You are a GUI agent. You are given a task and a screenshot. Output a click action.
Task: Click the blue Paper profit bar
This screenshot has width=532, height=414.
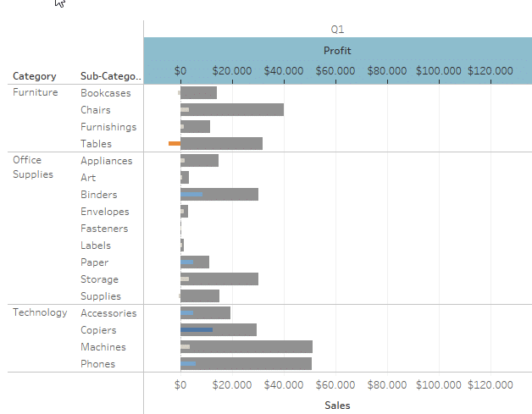187,262
